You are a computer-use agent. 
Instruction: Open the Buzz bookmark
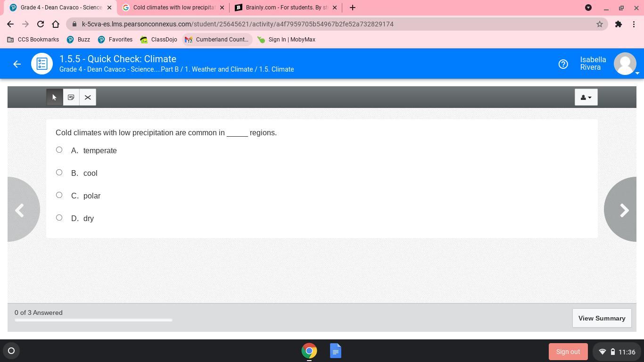point(78,40)
